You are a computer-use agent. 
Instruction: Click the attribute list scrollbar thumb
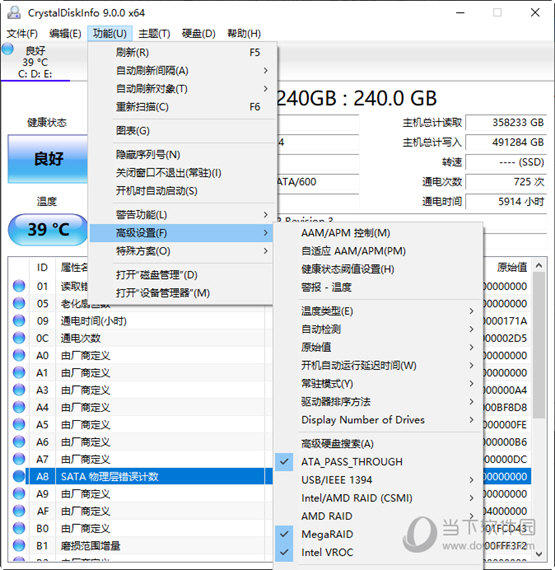[x=539, y=345]
